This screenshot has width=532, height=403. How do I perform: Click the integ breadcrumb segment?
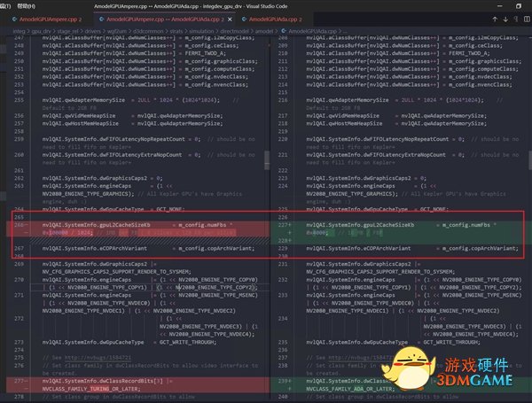[19, 31]
